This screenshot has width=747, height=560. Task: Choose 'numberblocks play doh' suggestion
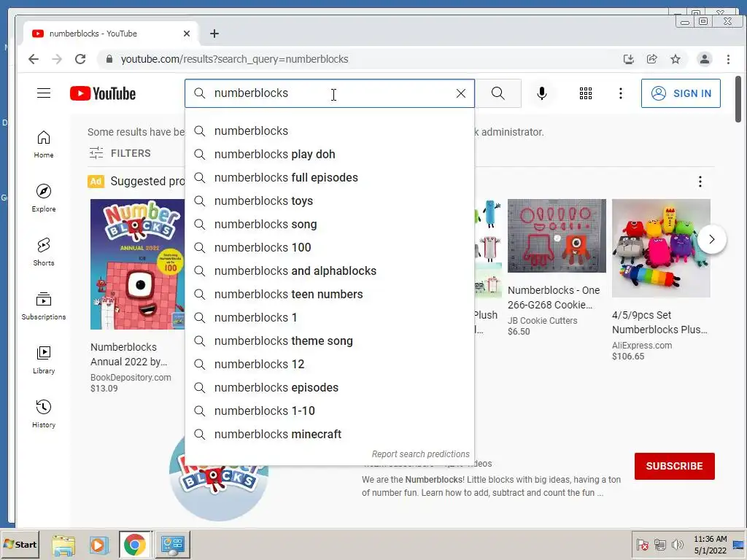(330, 155)
